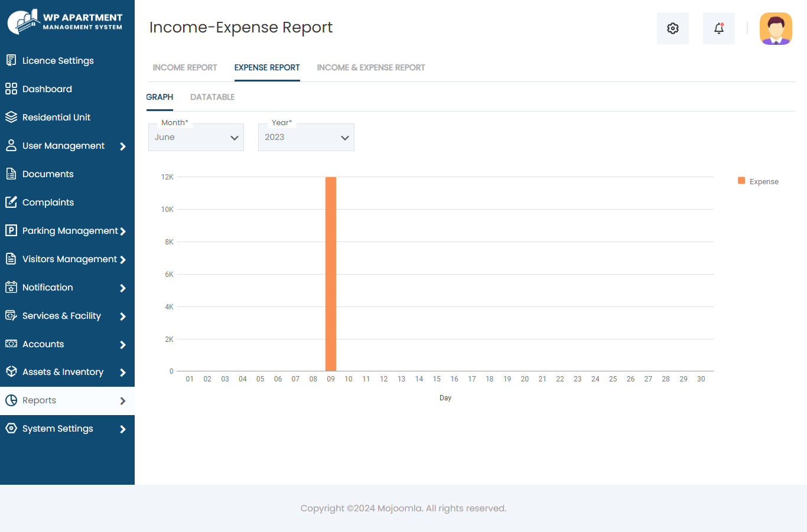The width and height of the screenshot is (807, 532).
Task: Open notifications bell in header
Action: pyautogui.click(x=719, y=28)
